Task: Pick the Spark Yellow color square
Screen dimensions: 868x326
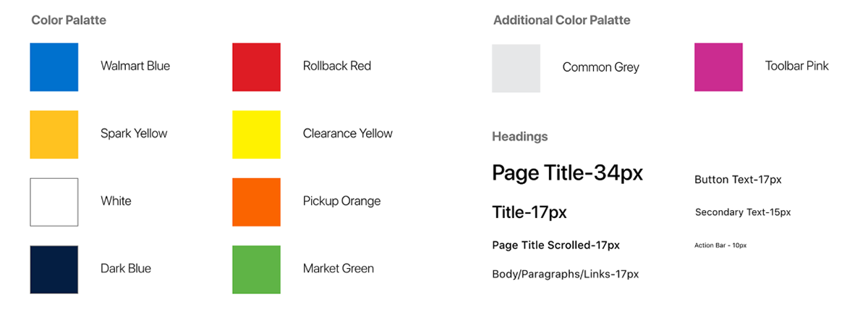Action: click(x=54, y=134)
